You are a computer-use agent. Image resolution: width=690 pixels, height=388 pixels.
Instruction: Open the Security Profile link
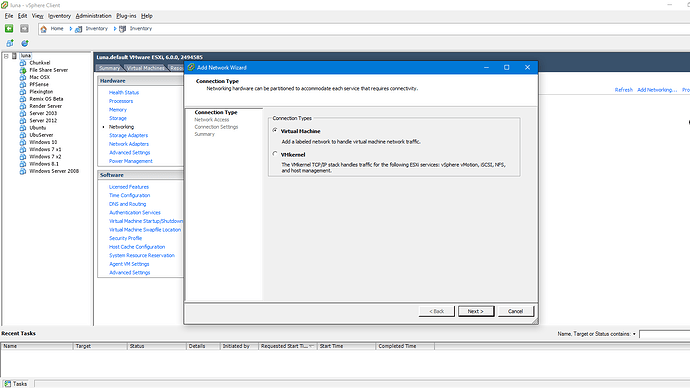pyautogui.click(x=125, y=238)
